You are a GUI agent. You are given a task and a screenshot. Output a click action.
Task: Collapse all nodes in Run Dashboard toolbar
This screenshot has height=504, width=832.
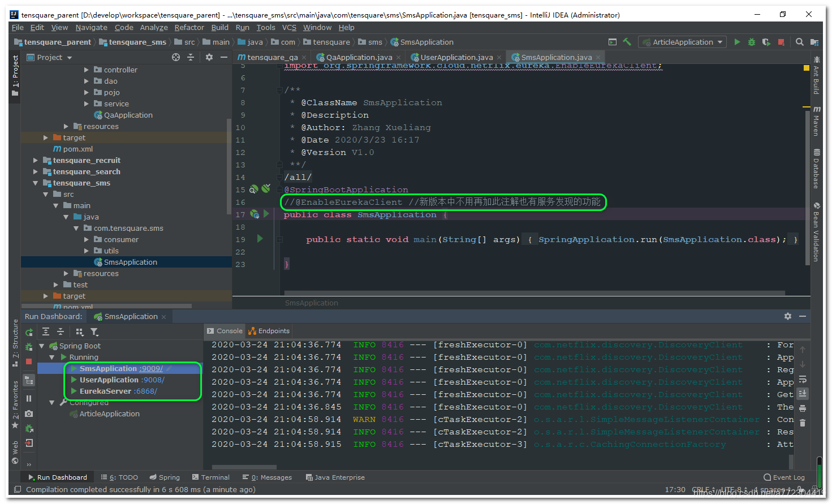61,332
